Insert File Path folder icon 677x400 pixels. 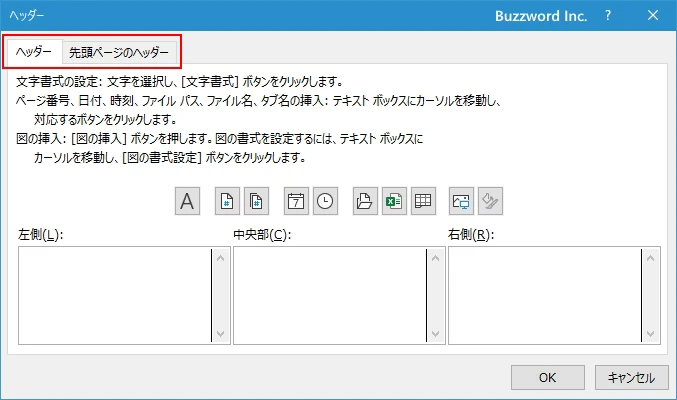pos(365,201)
